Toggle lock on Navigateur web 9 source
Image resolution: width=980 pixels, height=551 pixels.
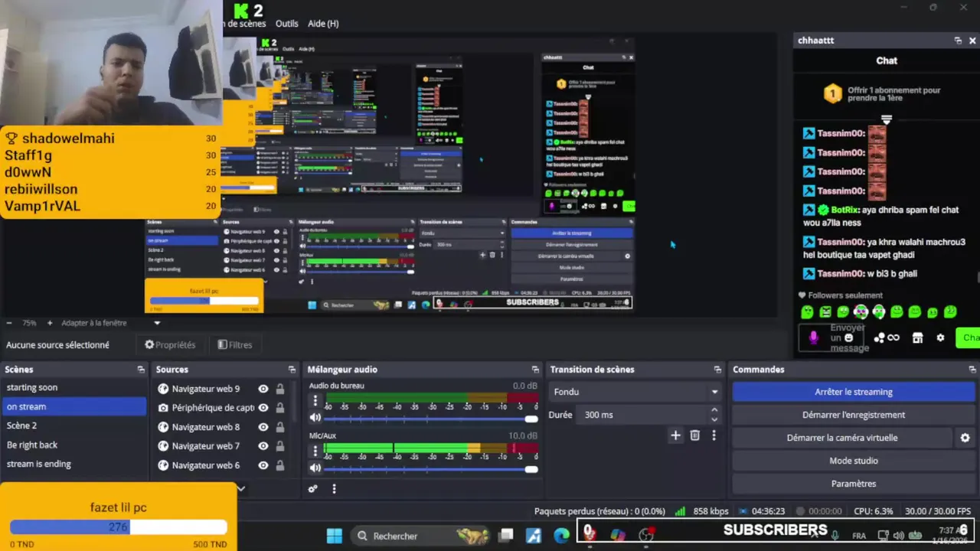tap(280, 389)
